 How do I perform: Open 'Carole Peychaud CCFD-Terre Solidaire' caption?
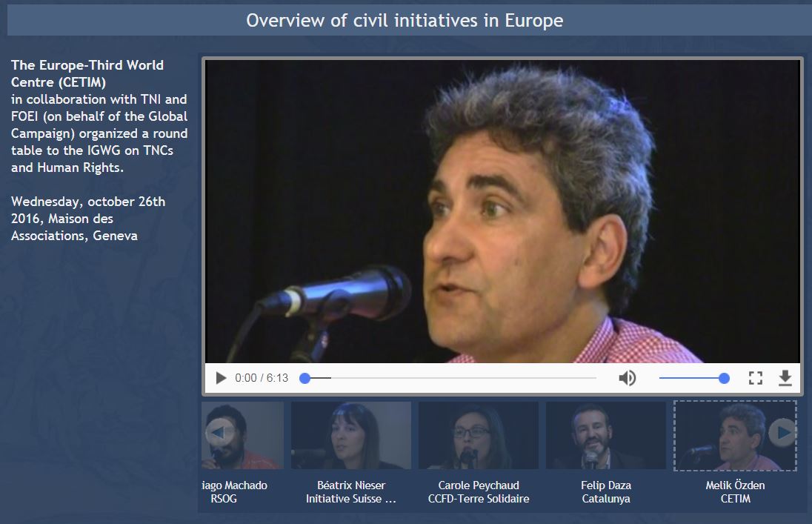(479, 492)
